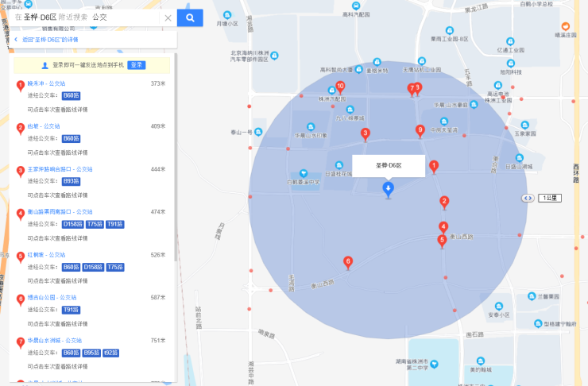Clear the search box with the X

pos(168,18)
